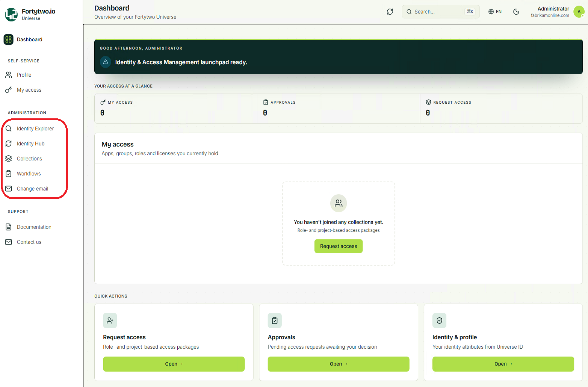Click the ⌘K shortcut badge in search
The height and width of the screenshot is (387, 588).
click(470, 12)
